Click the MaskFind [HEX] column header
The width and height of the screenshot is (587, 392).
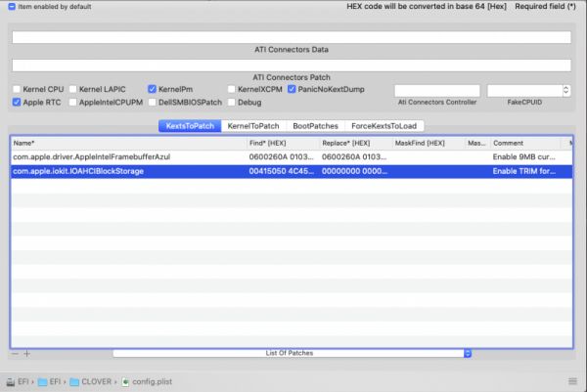click(429, 143)
